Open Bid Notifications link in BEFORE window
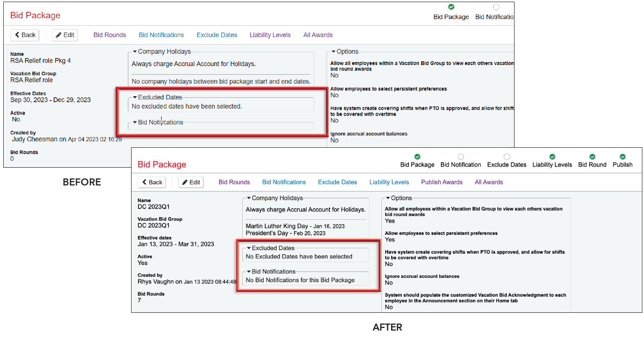This screenshot has height=337, width=644. (161, 35)
